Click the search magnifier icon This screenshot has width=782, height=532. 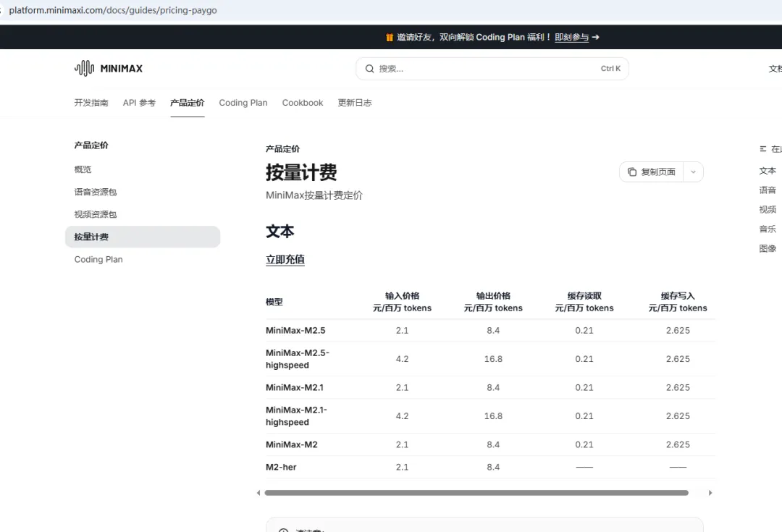point(369,69)
